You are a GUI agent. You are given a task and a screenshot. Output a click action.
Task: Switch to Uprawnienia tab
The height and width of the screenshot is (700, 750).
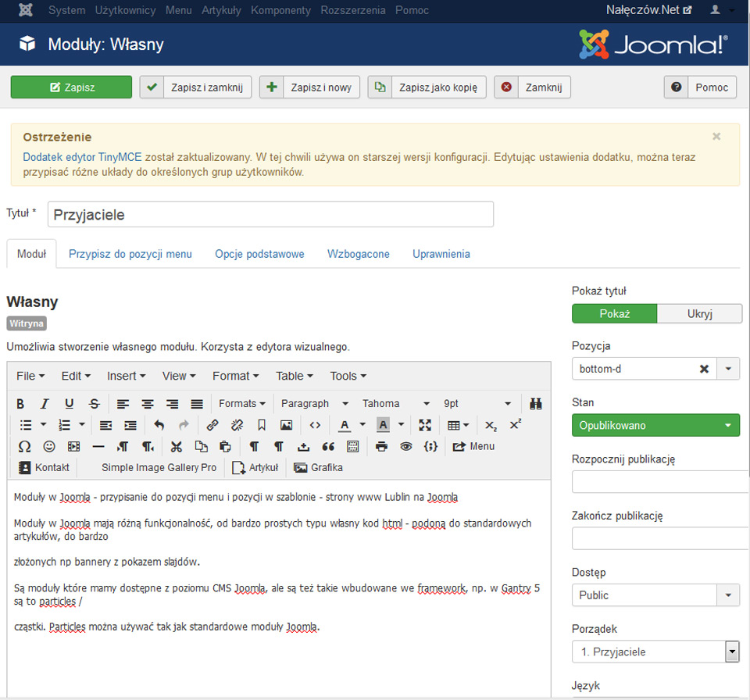[x=441, y=254]
